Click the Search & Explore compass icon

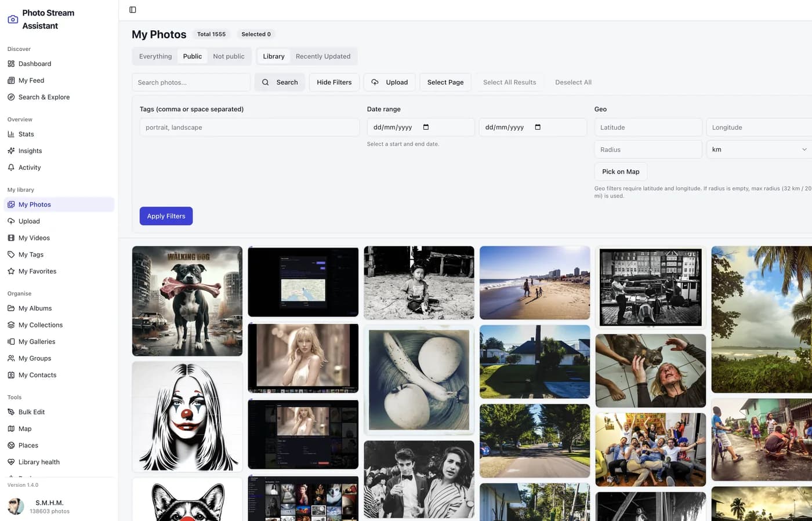[11, 97]
